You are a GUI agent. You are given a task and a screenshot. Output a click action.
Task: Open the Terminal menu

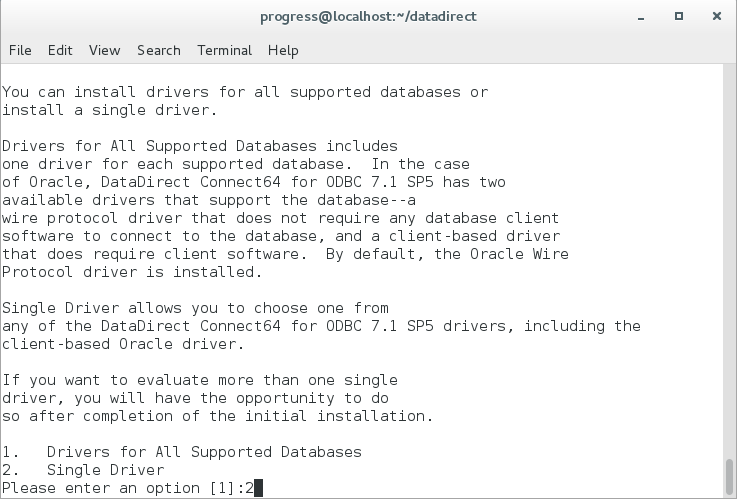click(x=224, y=50)
